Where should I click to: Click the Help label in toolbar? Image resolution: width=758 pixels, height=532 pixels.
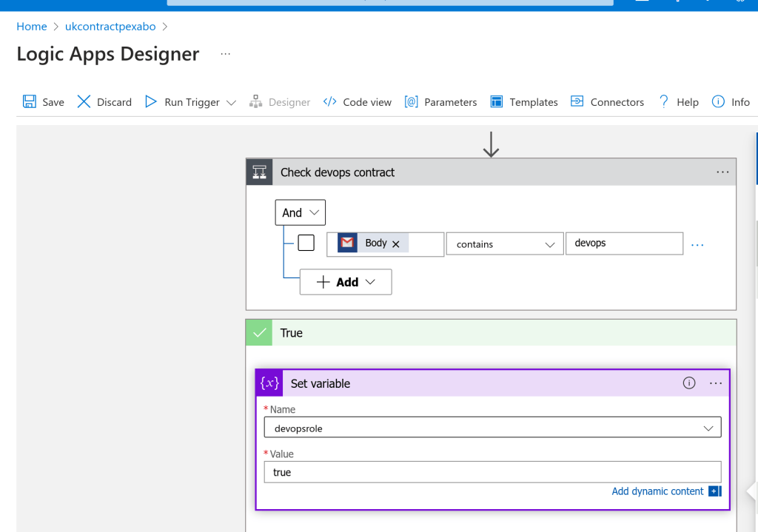(x=688, y=102)
